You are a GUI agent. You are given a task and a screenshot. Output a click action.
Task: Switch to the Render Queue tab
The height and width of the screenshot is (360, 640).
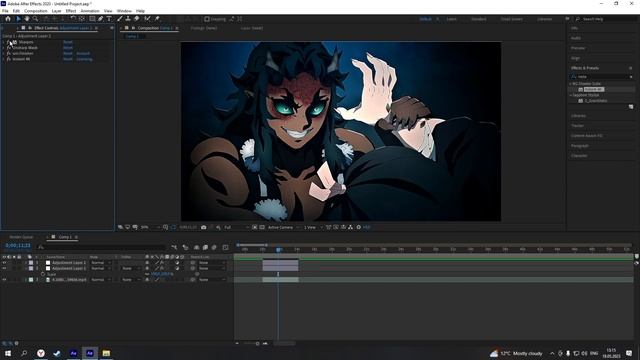(21, 237)
